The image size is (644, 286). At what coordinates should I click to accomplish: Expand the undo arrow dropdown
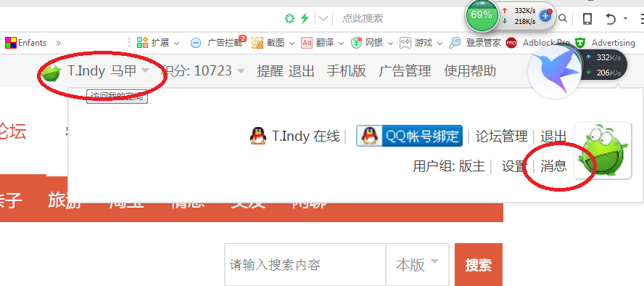pos(626,18)
